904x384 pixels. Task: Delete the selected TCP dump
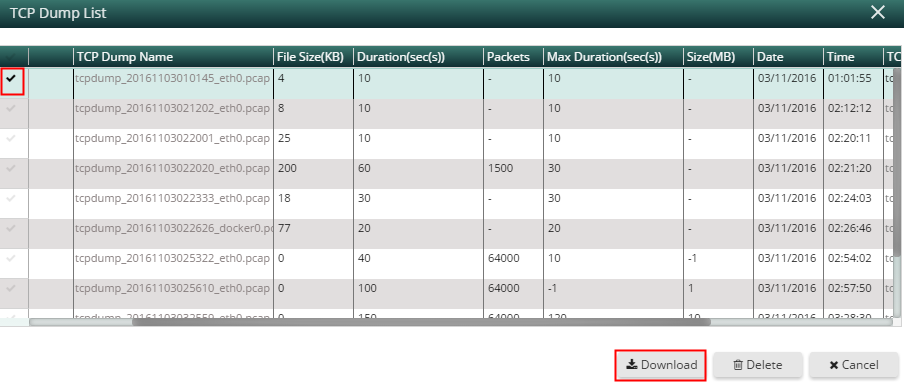[758, 365]
